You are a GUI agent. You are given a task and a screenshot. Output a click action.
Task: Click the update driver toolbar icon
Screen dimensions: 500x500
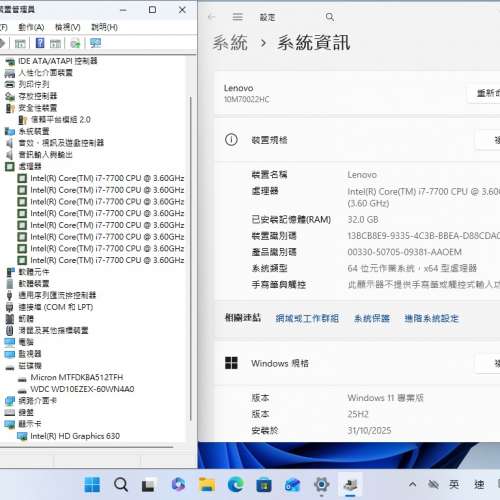75,43
